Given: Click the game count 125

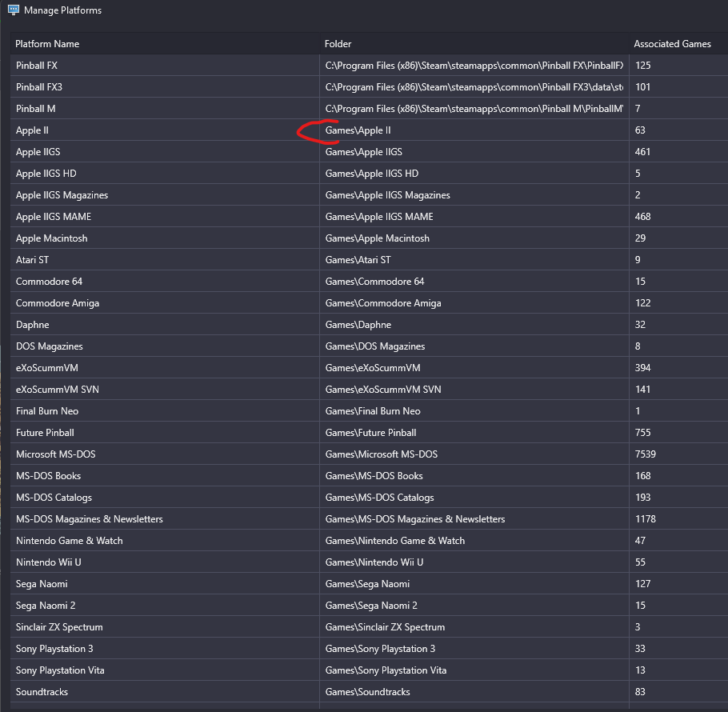Looking at the screenshot, I should point(642,66).
